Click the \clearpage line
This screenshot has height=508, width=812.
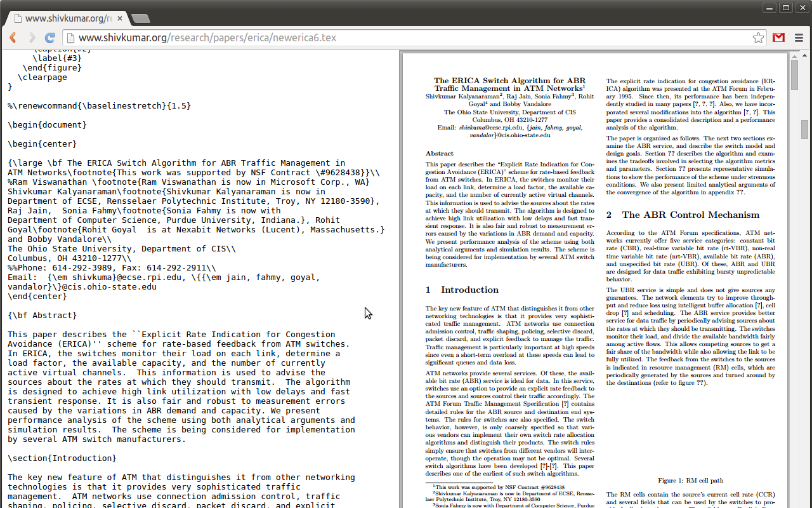tap(43, 77)
